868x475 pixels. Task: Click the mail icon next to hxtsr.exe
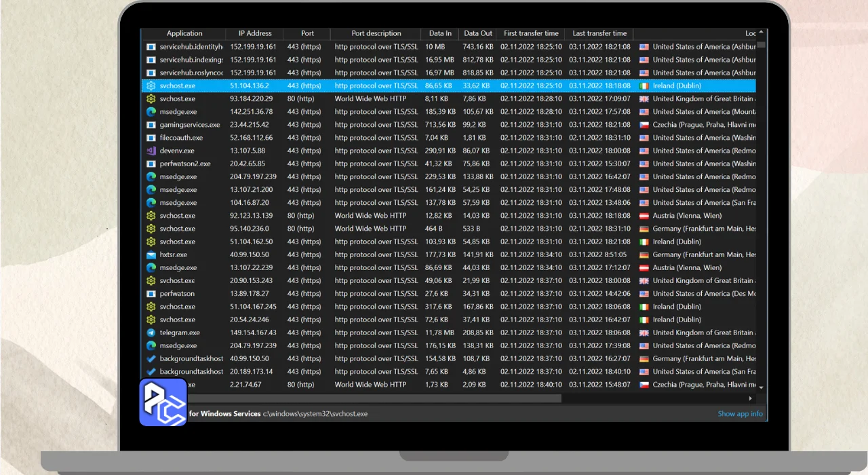click(151, 254)
